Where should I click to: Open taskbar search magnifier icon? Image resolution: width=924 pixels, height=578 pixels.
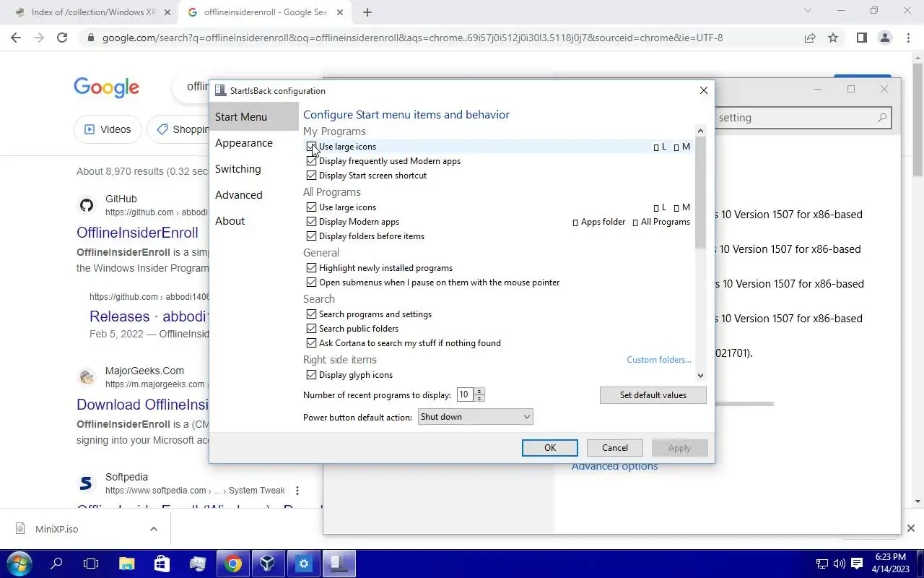click(56, 564)
